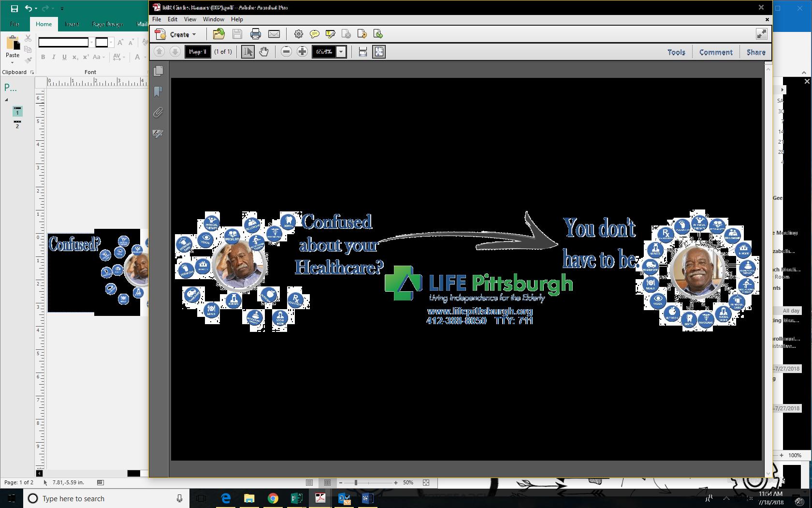
Task: Toggle Bold formatting in Publisher
Action: pos(43,57)
